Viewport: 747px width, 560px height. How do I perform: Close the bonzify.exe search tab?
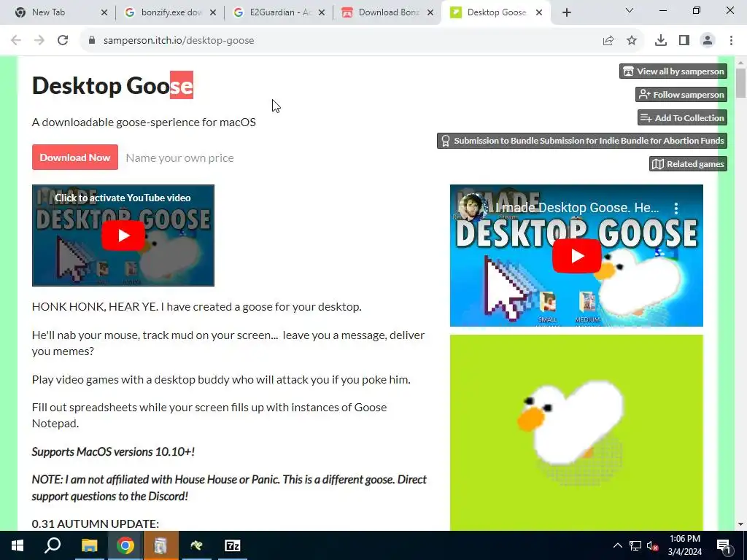[x=213, y=12]
